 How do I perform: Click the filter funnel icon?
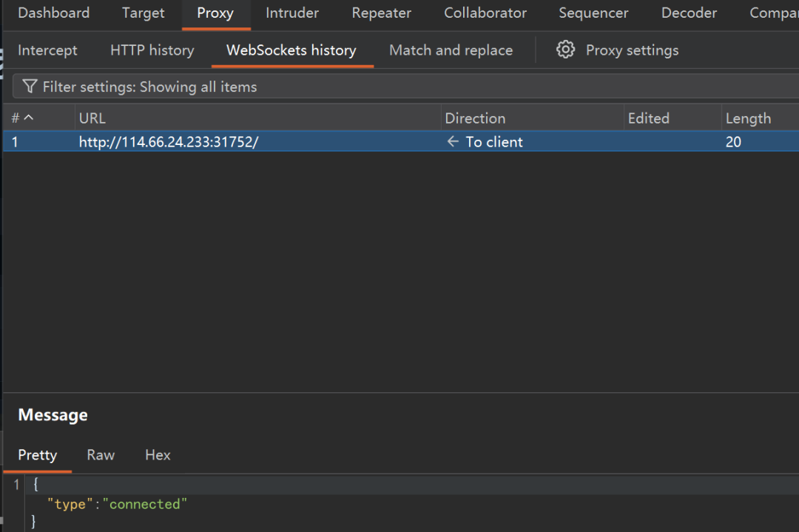coord(30,87)
